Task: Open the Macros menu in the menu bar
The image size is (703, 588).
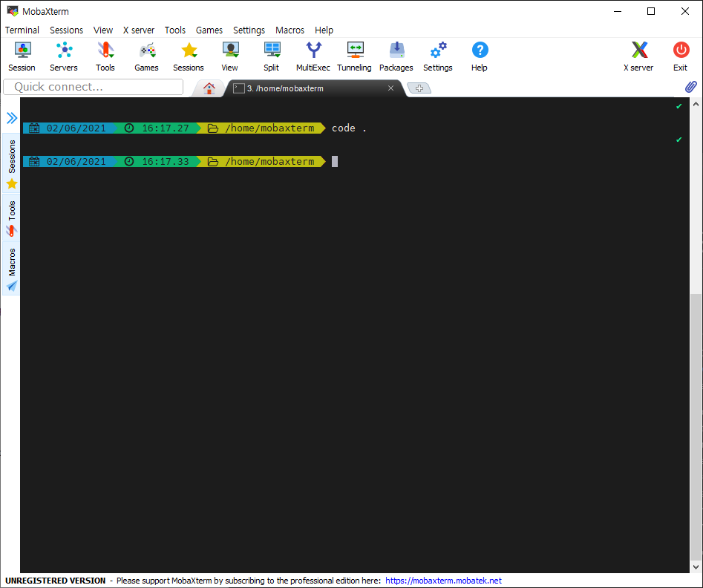Action: coord(290,30)
